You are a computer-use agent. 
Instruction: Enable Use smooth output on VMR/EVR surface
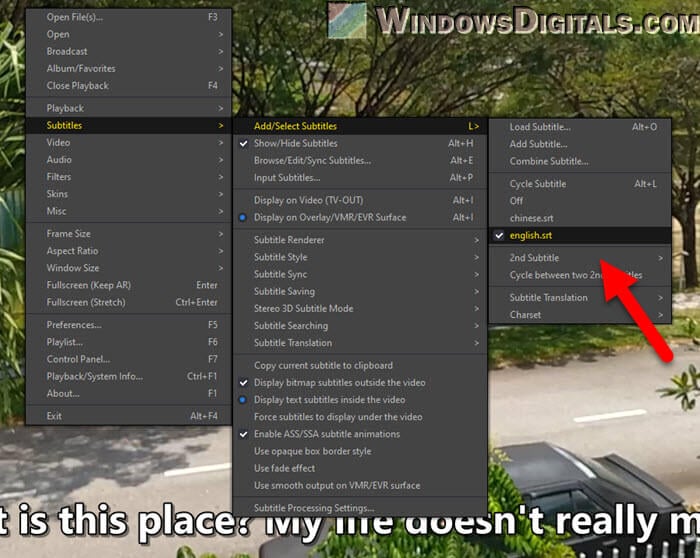pyautogui.click(x=360, y=485)
